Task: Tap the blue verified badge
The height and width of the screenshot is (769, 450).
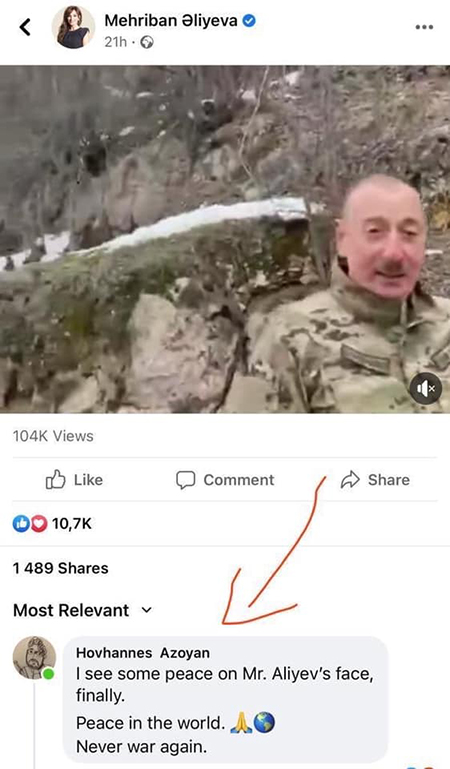Action: 250,21
